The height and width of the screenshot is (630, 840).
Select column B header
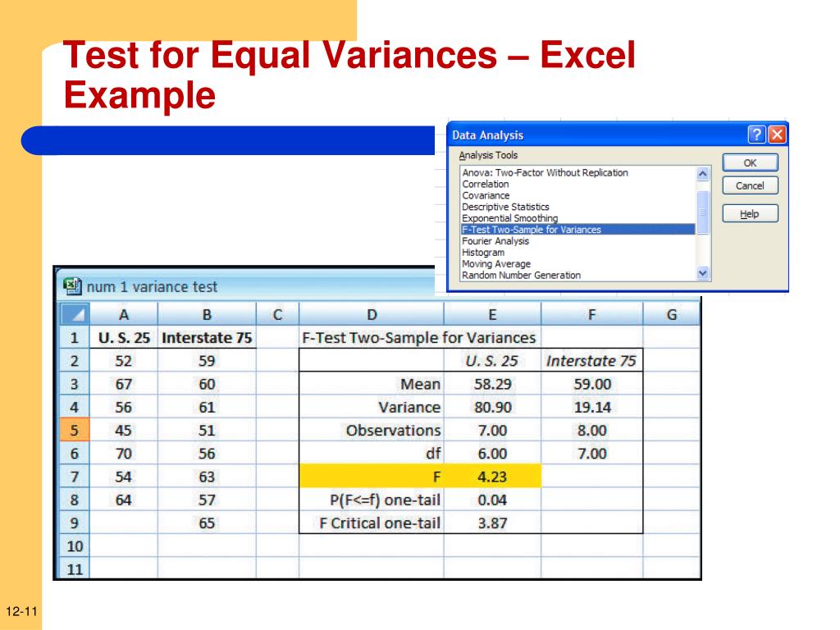tap(207, 314)
